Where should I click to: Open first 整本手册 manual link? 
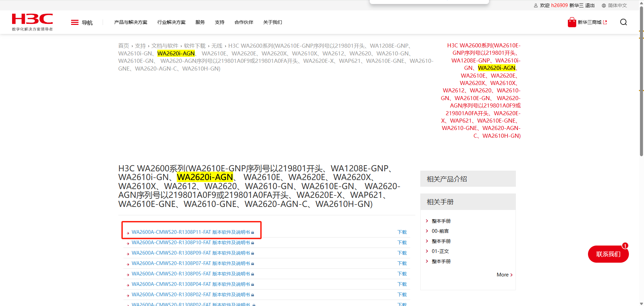tap(441, 221)
